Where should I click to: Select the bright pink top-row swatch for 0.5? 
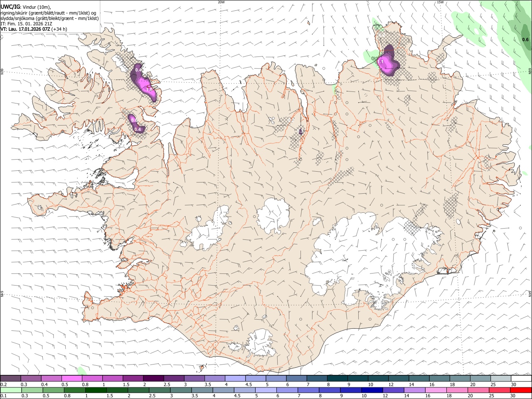click(x=71, y=378)
